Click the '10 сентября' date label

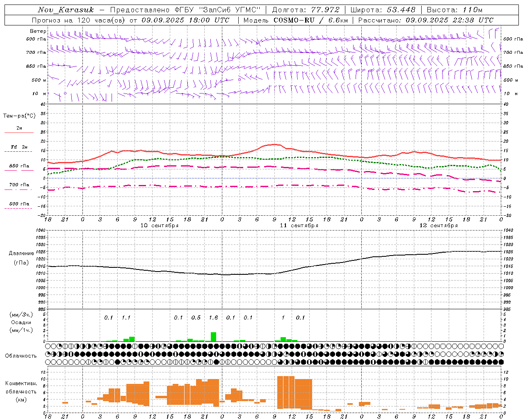[160, 226]
